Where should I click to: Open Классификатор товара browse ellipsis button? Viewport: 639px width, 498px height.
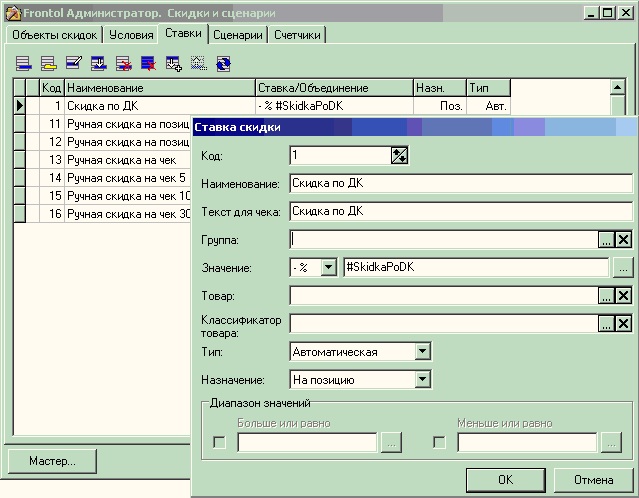pyautogui.click(x=606, y=324)
